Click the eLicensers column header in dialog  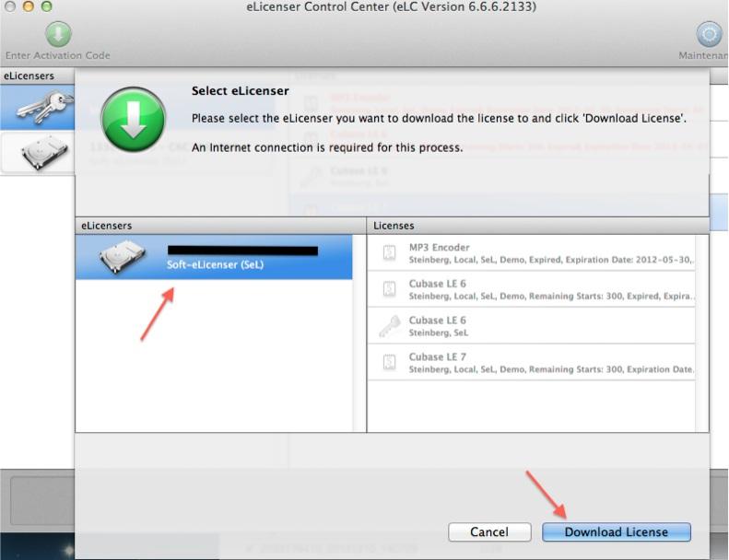point(221,226)
